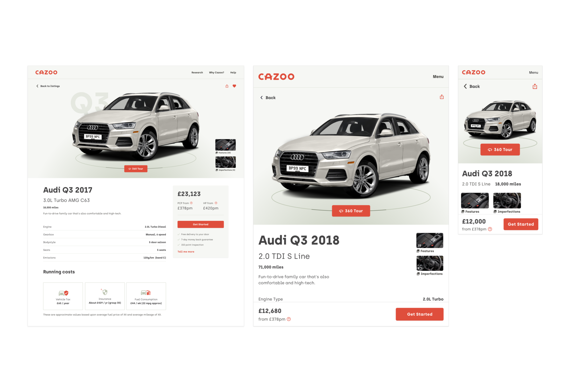The image size is (570, 392).
Task: Click info icon beside tablet from £378pm
Action: pos(289,319)
